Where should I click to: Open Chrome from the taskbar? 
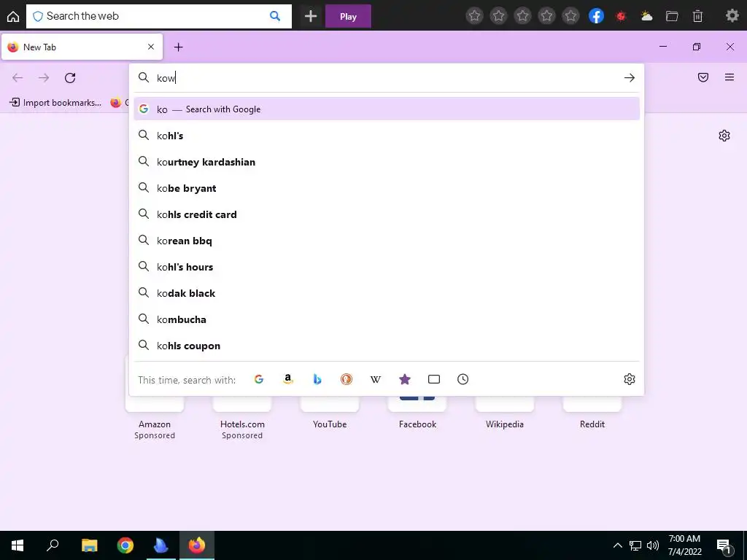tap(125, 545)
